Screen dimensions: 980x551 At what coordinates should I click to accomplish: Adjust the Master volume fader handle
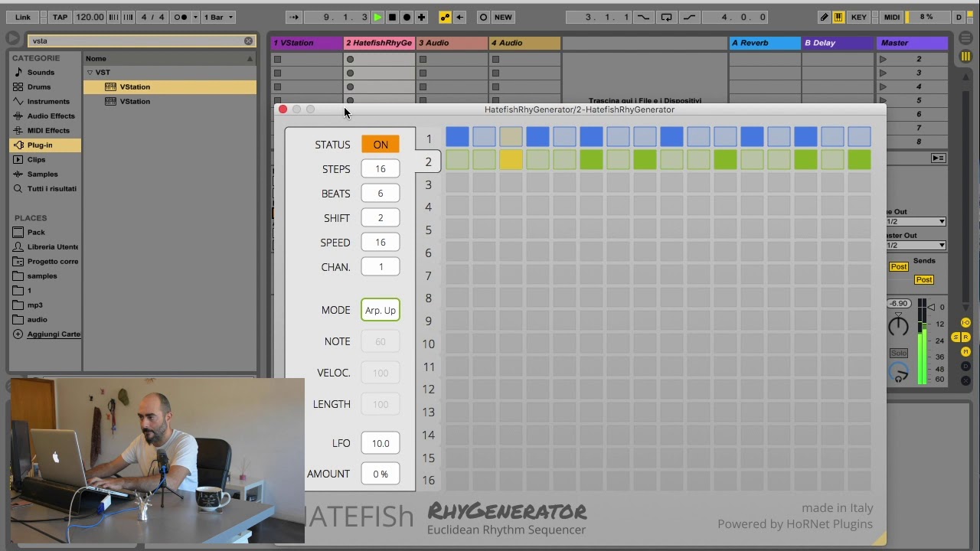[x=933, y=307]
